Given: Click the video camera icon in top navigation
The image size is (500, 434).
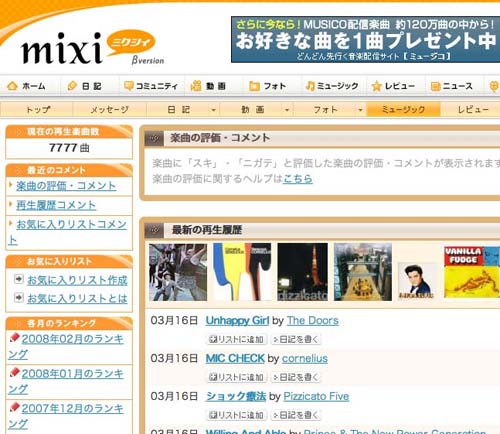Looking at the screenshot, I should click(196, 86).
